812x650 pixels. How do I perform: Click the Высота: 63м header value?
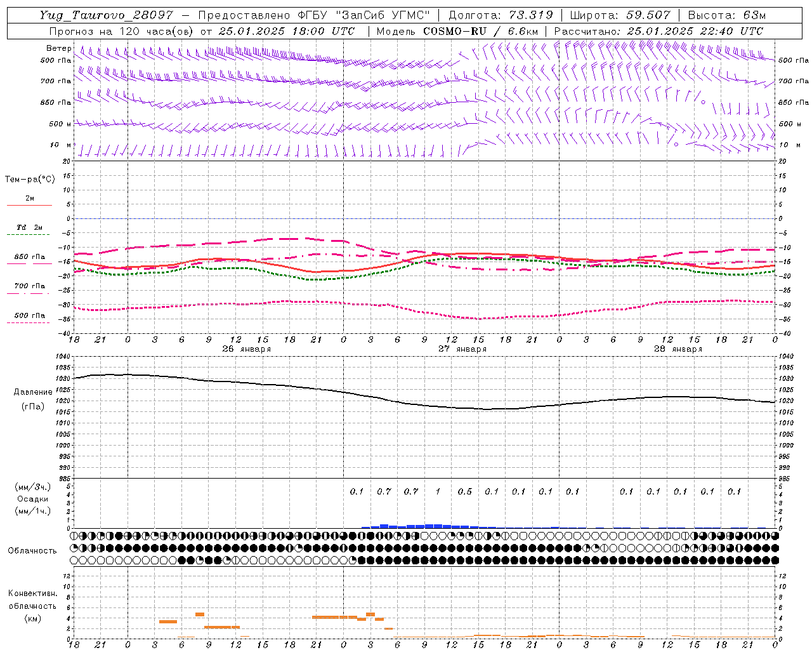727,15
